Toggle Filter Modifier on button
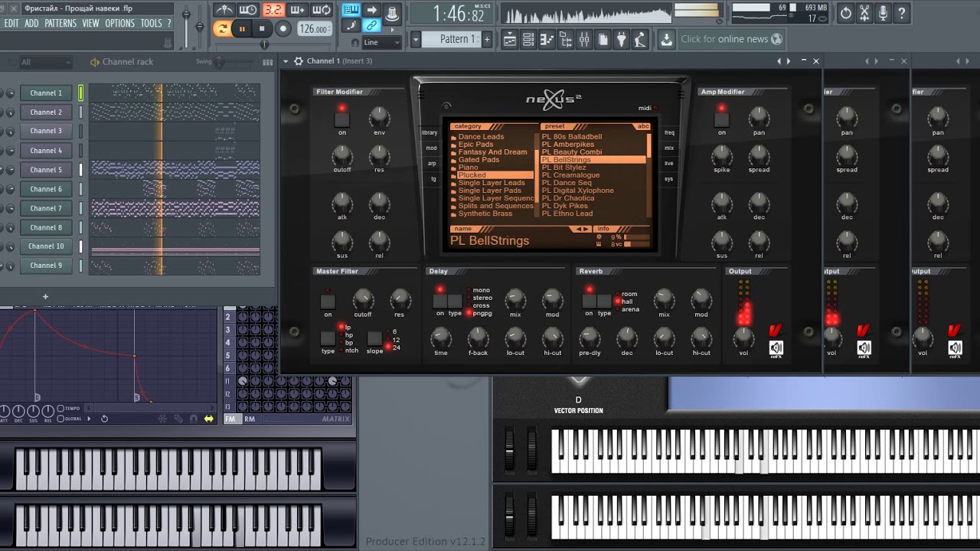 tap(342, 119)
